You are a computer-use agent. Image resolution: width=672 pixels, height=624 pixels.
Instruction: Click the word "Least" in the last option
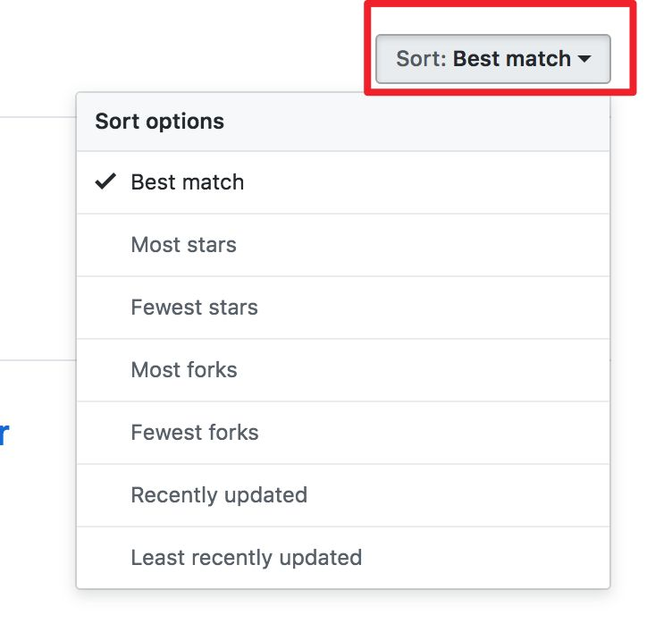pos(153,558)
